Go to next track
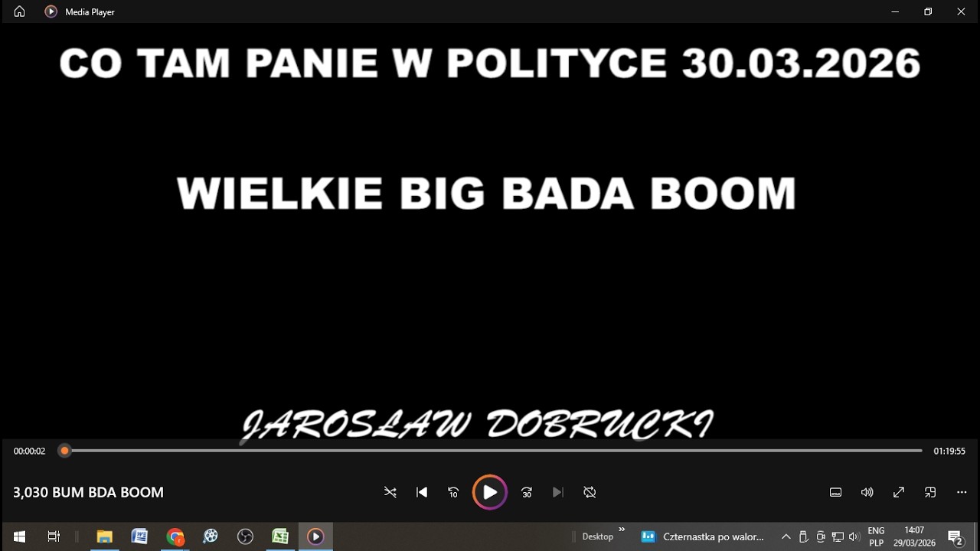Screen dimensions: 980x551 pyautogui.click(x=558, y=492)
